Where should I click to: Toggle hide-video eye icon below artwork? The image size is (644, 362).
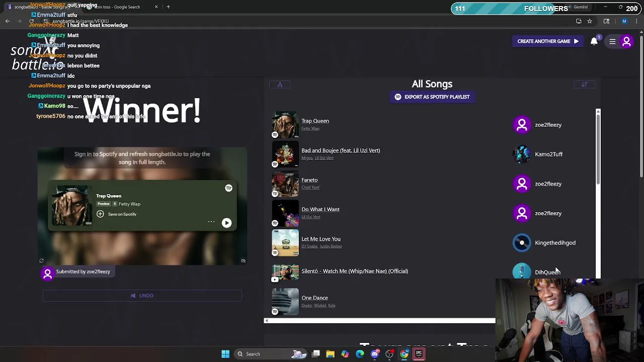[x=243, y=261]
